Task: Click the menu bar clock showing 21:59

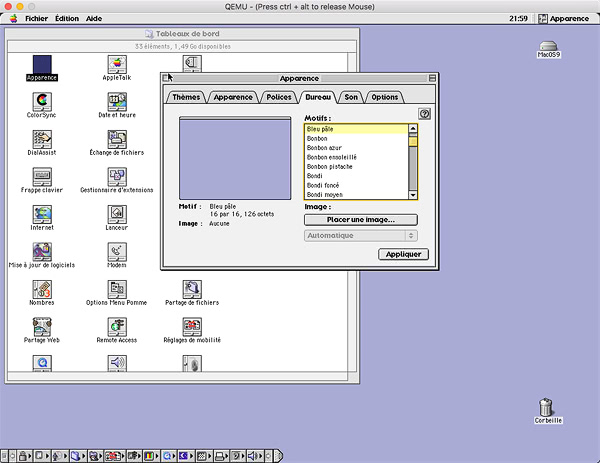Action: (518, 18)
